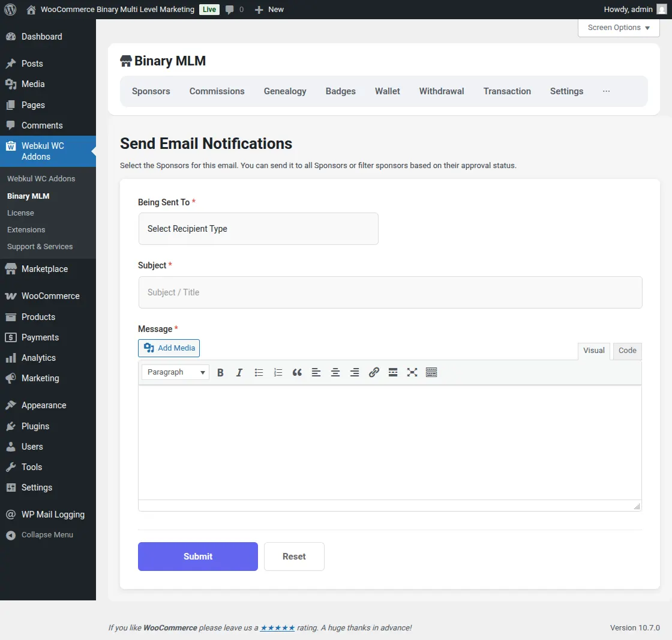Expand the more tabs ellipsis
Image resolution: width=672 pixels, height=640 pixels.
[606, 91]
